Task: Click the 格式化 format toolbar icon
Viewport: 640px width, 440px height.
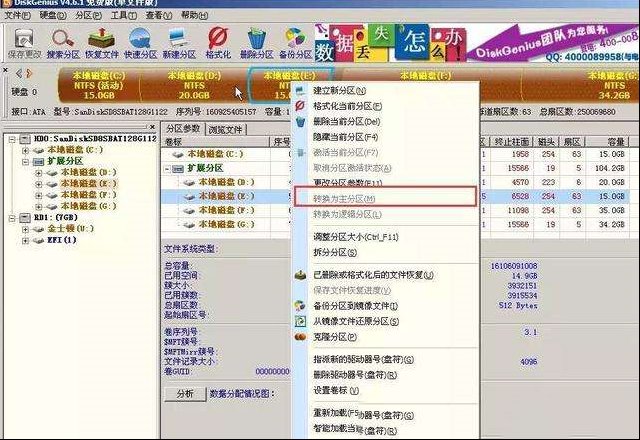Action: 218,43
